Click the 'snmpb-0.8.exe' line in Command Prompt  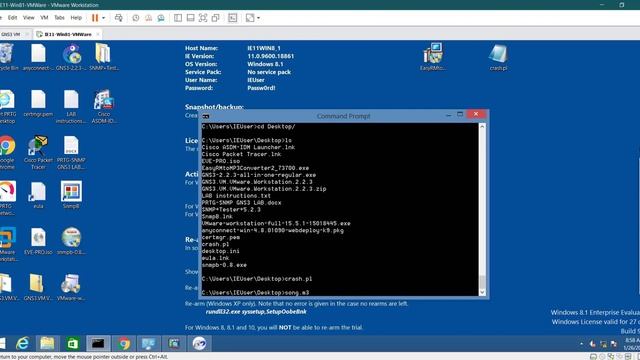click(224, 265)
